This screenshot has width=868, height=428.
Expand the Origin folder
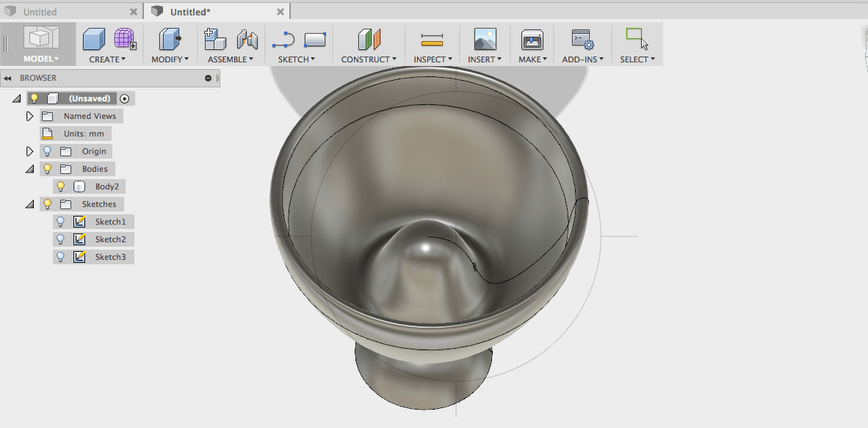click(x=30, y=151)
